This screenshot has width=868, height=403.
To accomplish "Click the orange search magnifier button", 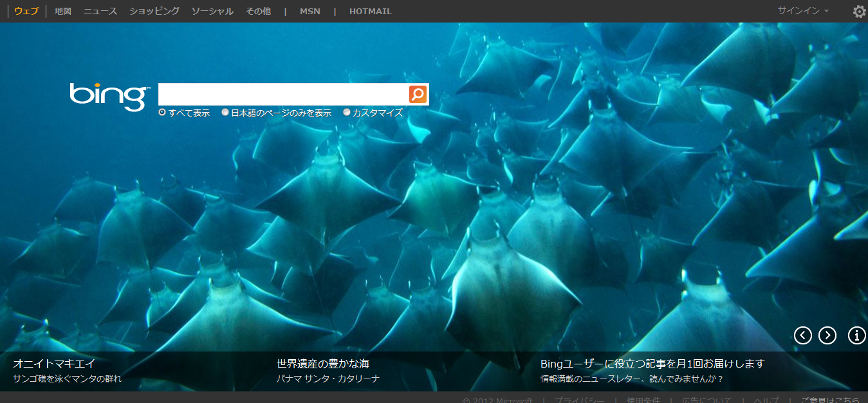I will pyautogui.click(x=418, y=94).
